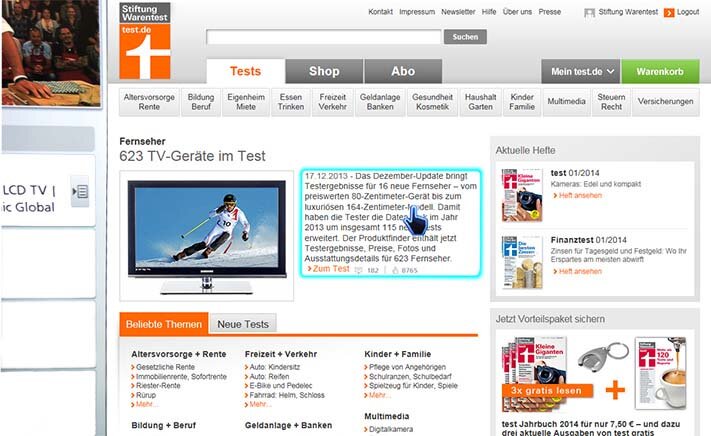Follow the Zum Test link
The width and height of the screenshot is (711, 436).
[x=329, y=269]
